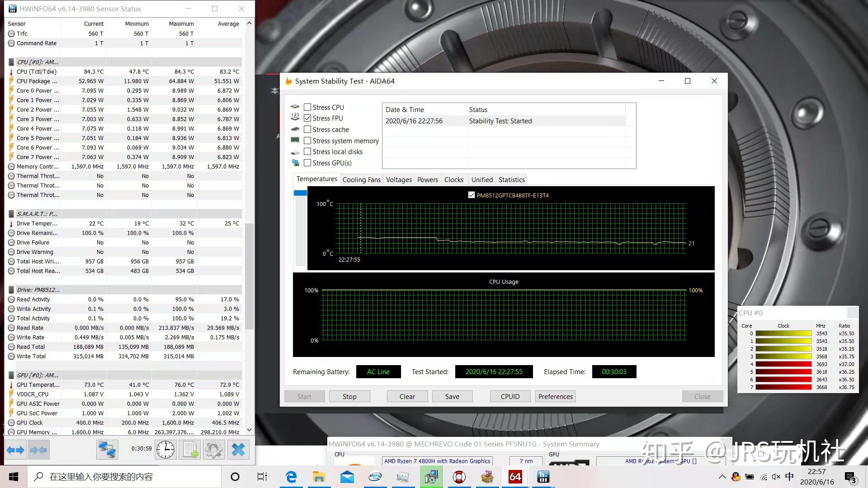
Task: Show hidden system tray icons chevron
Action: pos(722,477)
